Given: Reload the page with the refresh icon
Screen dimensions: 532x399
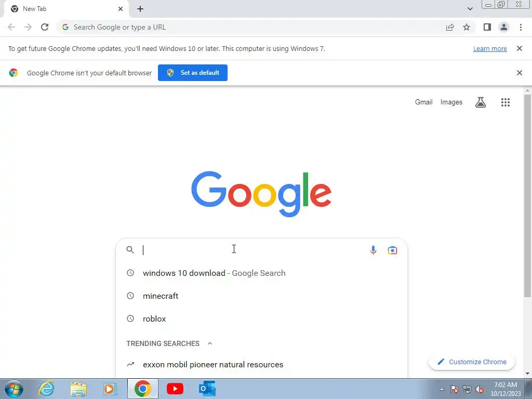Looking at the screenshot, I should pyautogui.click(x=45, y=27).
